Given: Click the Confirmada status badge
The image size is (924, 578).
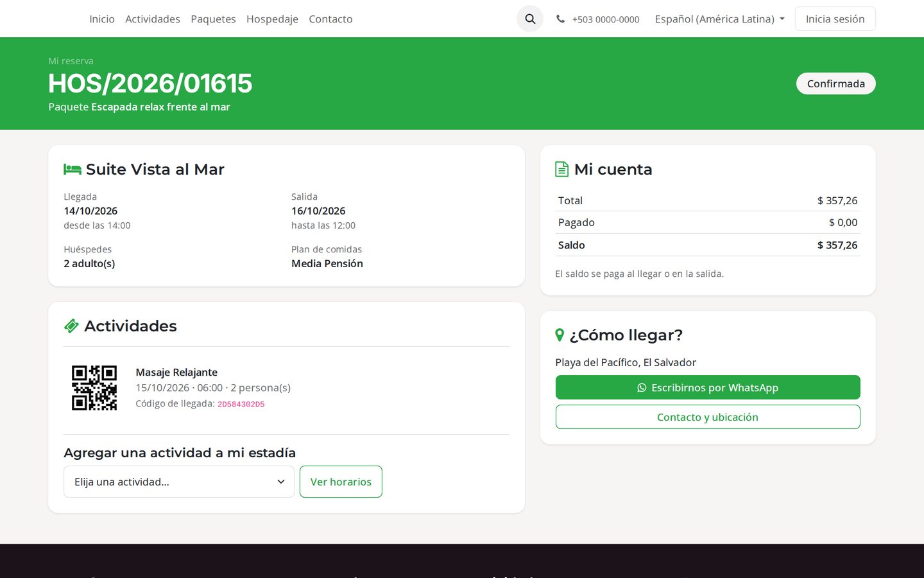Looking at the screenshot, I should [836, 83].
